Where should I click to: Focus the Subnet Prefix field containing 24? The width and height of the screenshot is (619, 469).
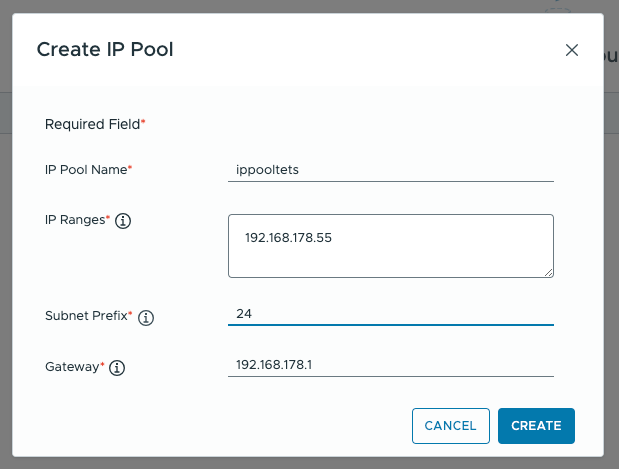[x=391, y=314]
